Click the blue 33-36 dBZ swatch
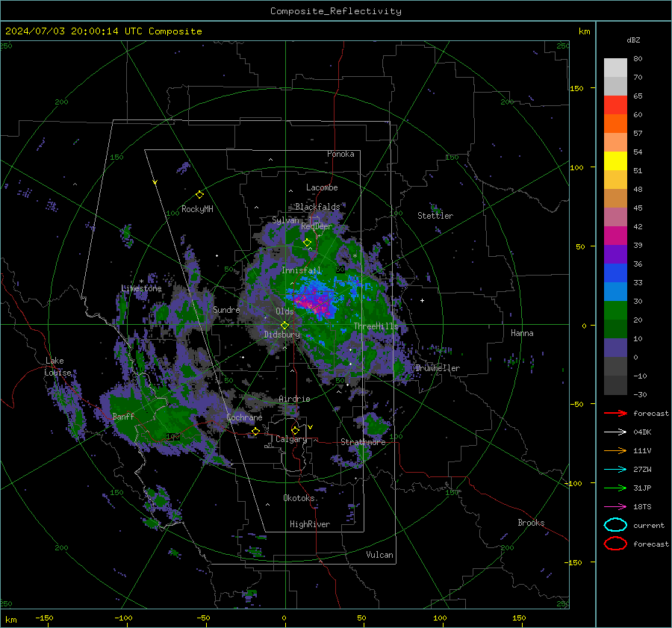This screenshot has height=628, width=672. [x=615, y=273]
